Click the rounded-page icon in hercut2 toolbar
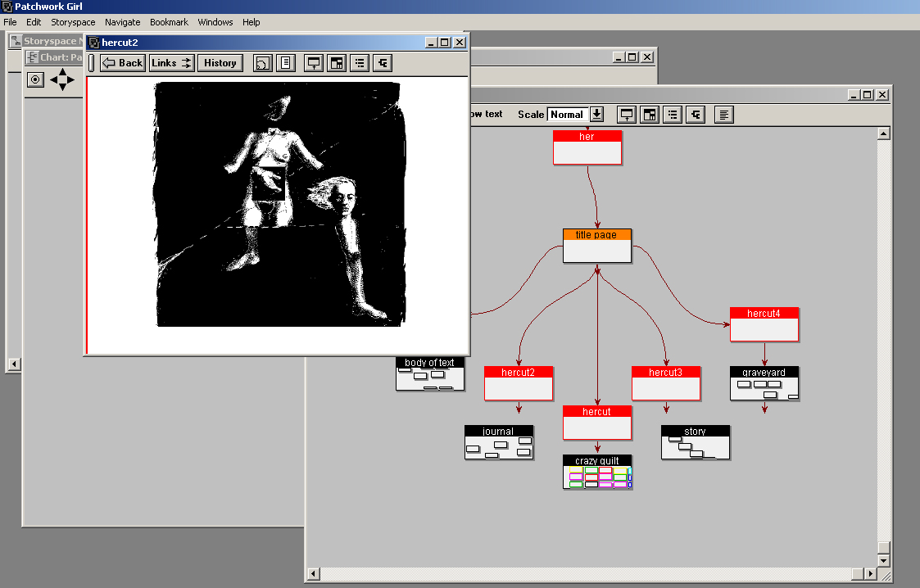920x588 pixels. 263,63
